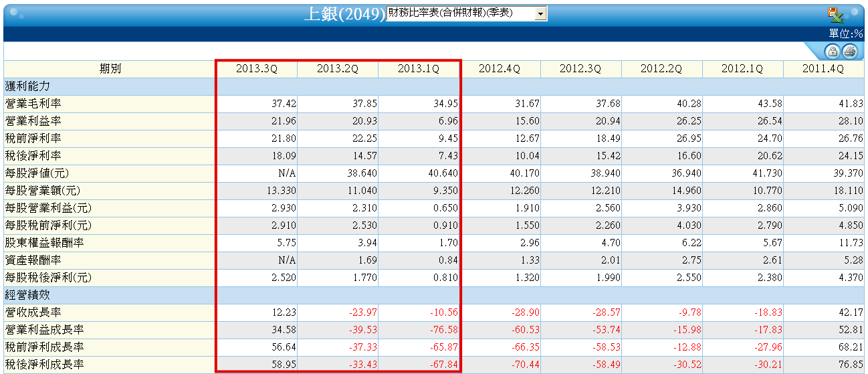Screen dimensions: 868x374
Task: Click 11.73 in the 股東權益報酬率 row
Action: pyautogui.click(x=851, y=243)
